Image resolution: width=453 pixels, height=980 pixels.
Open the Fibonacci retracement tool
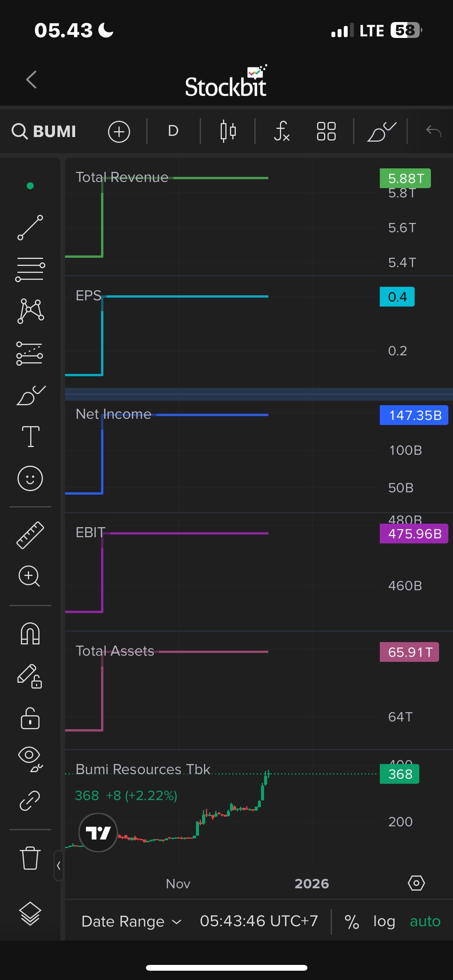pos(30,269)
